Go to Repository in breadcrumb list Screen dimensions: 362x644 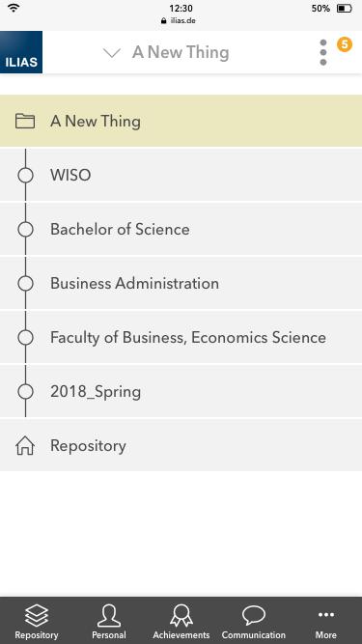tap(181, 446)
